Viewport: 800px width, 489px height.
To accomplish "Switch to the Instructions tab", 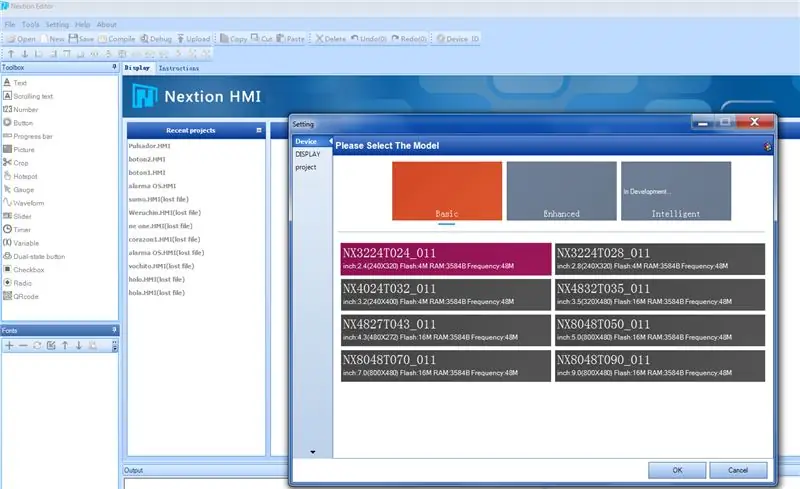I will (179, 68).
